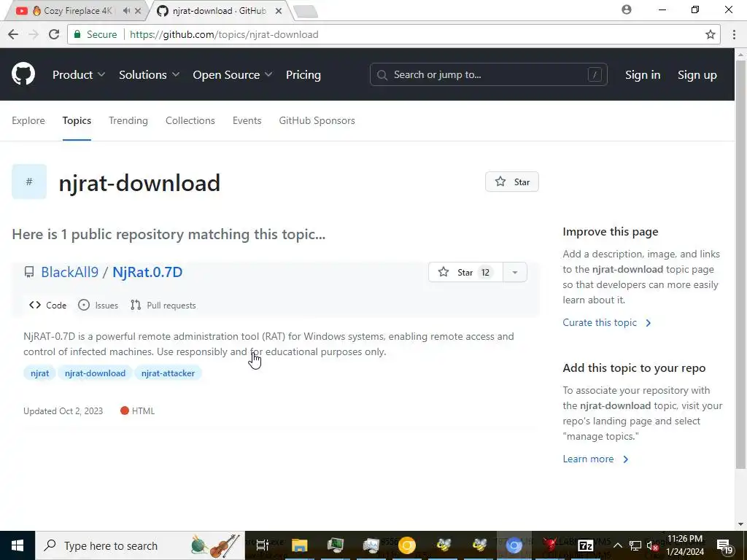This screenshot has width=747, height=560.
Task: Open the Star list dropdown arrow
Action: (x=515, y=273)
